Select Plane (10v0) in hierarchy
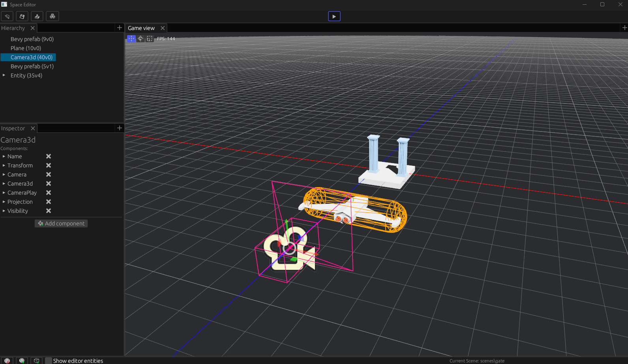This screenshot has height=364, width=628. click(26, 48)
